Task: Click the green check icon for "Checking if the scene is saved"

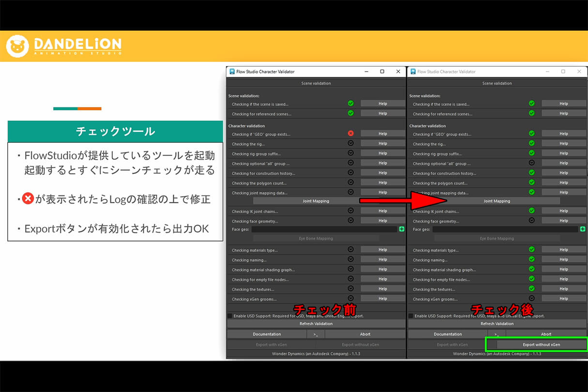Action: tap(351, 103)
